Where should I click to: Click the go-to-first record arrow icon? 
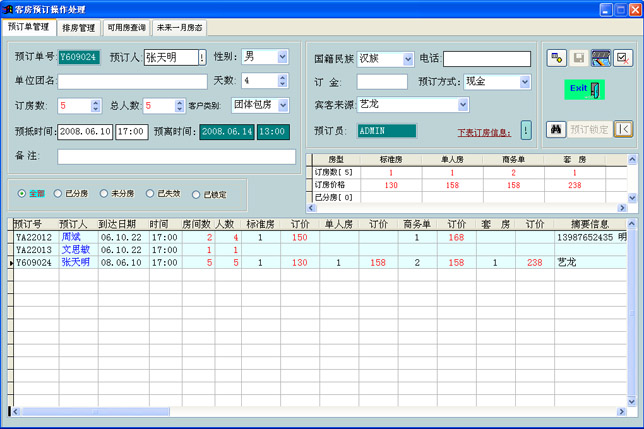(x=624, y=128)
